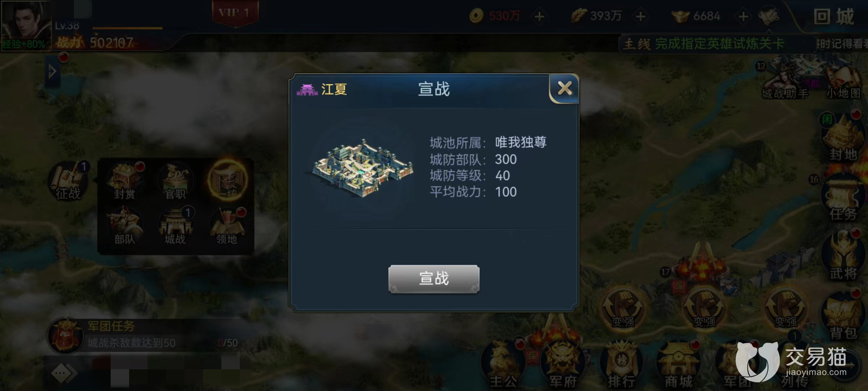Image resolution: width=868 pixels, height=391 pixels.
Task: Open the 小地图 minimap
Action: coord(843,83)
